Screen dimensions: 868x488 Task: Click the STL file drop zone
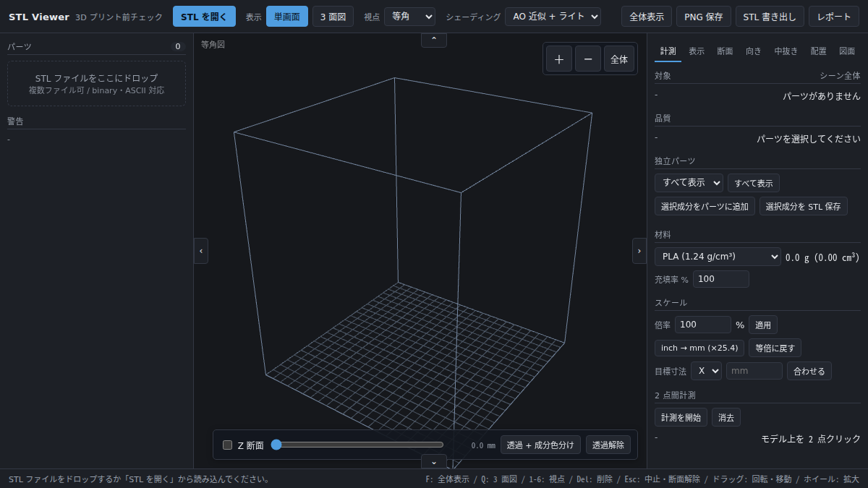[x=96, y=84]
